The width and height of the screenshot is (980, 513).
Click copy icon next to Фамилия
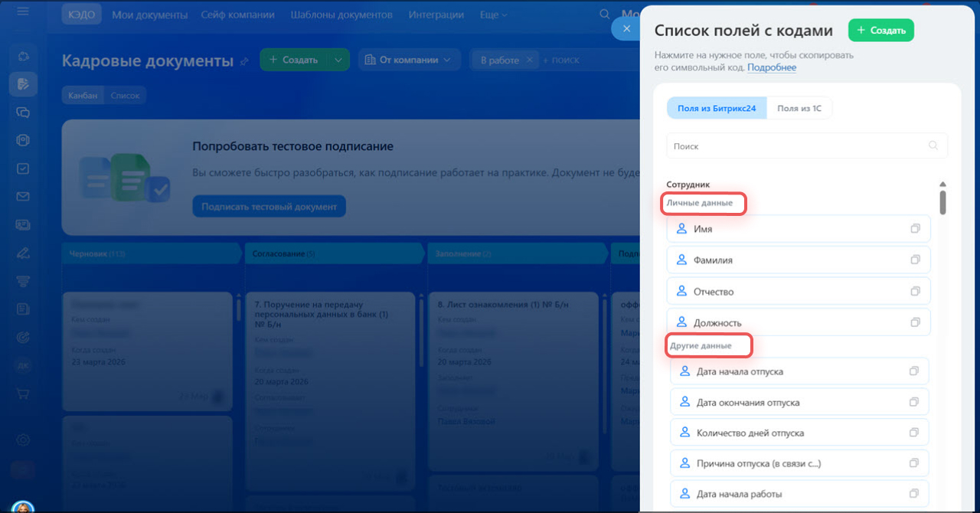pyautogui.click(x=914, y=260)
